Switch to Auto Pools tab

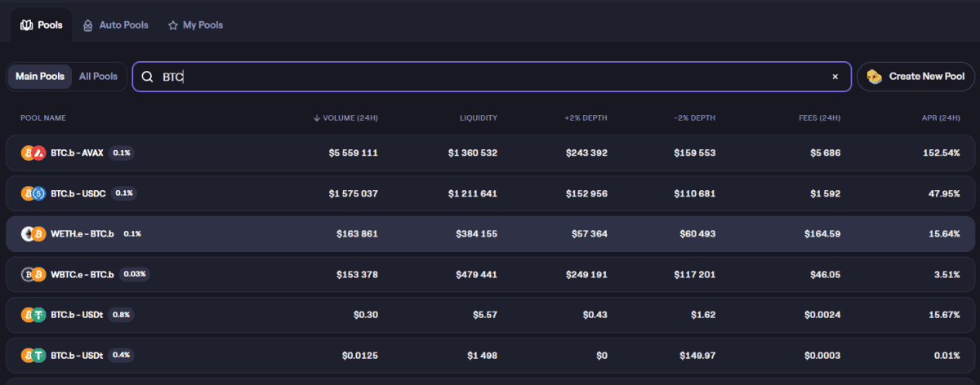(115, 25)
